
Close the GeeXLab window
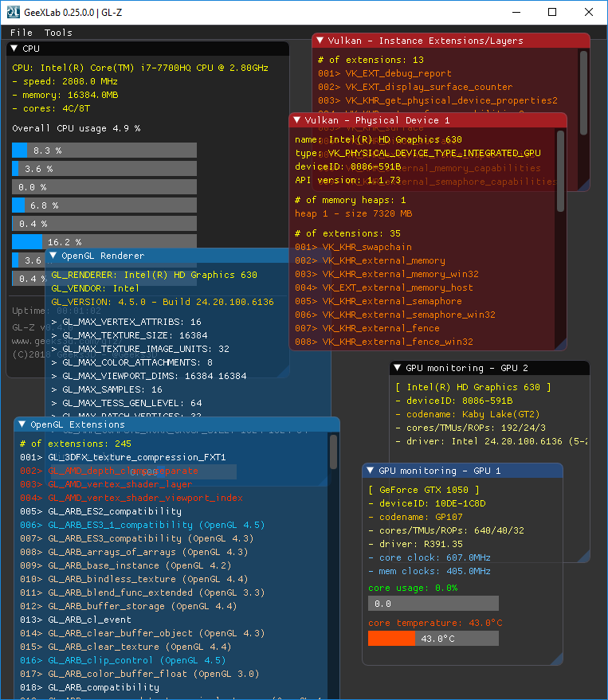click(x=589, y=12)
